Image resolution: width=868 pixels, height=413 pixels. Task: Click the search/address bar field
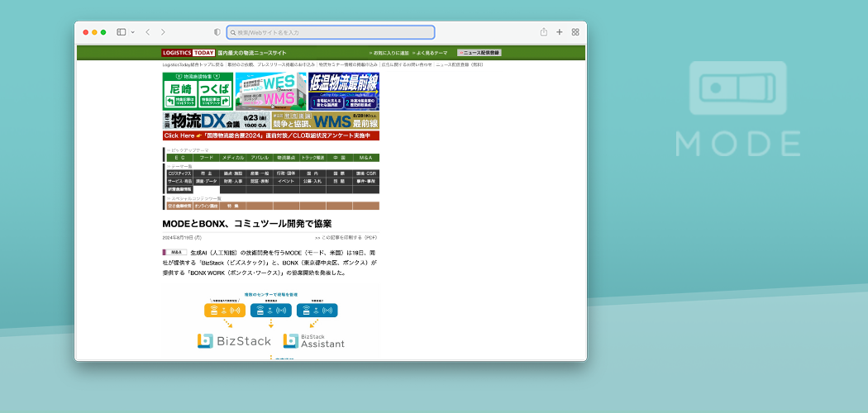(x=331, y=32)
